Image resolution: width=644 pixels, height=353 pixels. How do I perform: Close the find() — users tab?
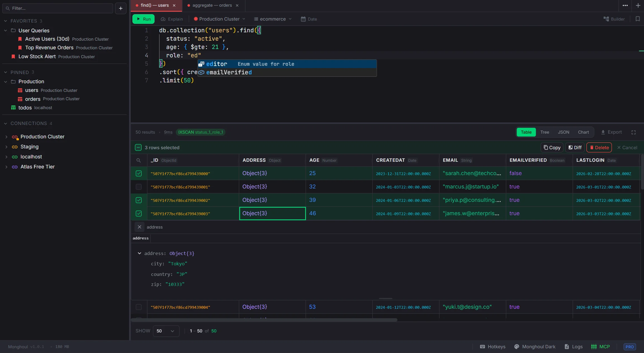coord(174,5)
